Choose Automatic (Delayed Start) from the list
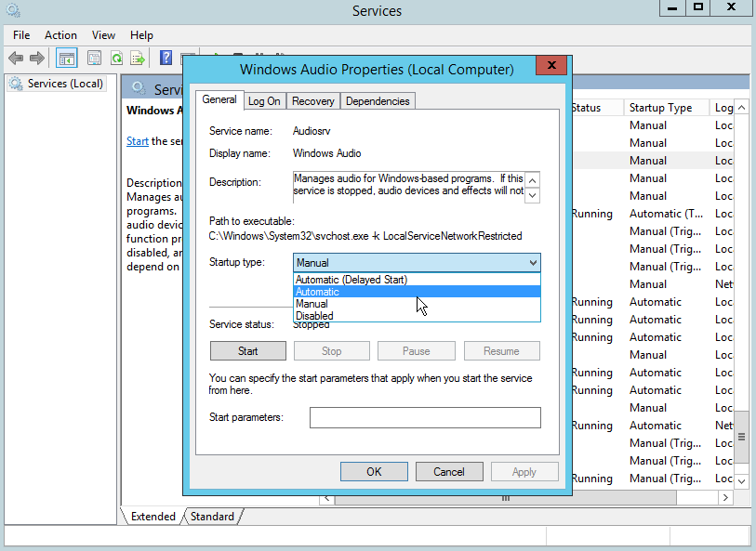This screenshot has height=551, width=756. coord(417,280)
